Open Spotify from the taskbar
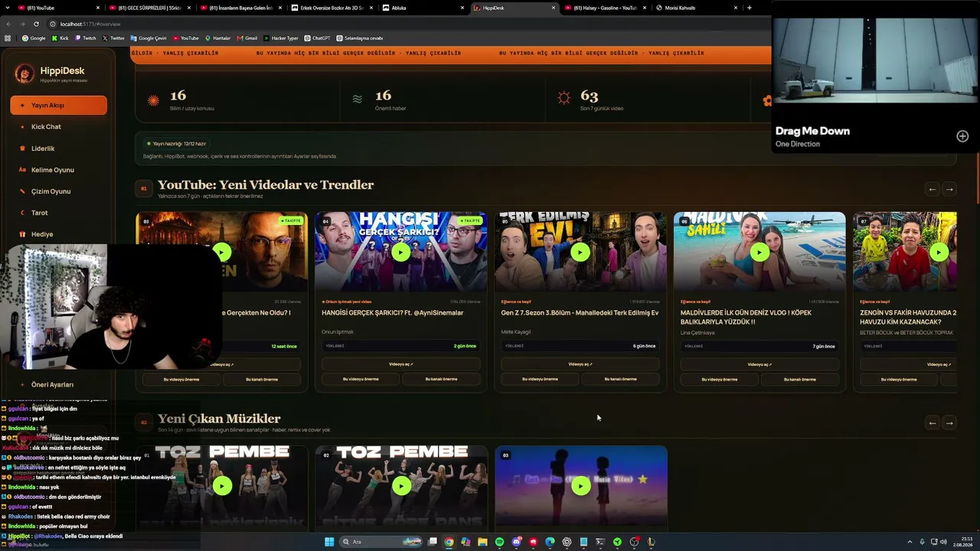 (499, 542)
